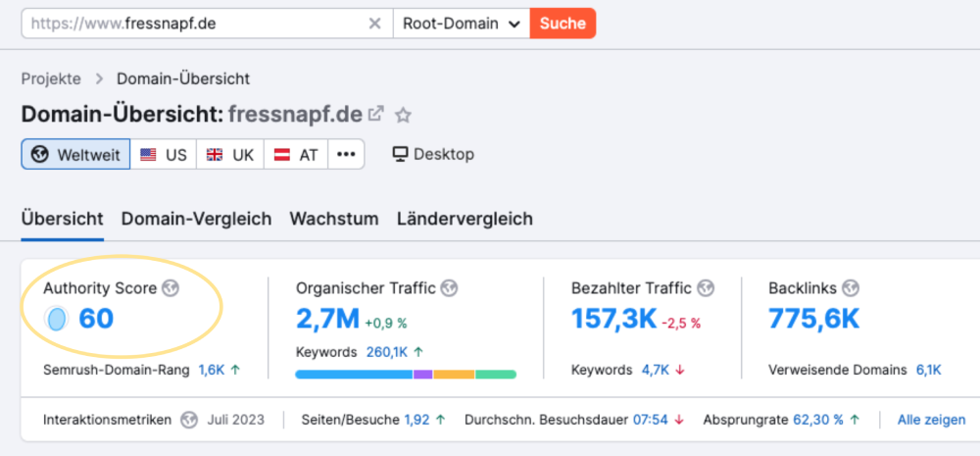Click the globe icon beside Bezahlter Traffic
The image size is (980, 456).
(x=706, y=287)
